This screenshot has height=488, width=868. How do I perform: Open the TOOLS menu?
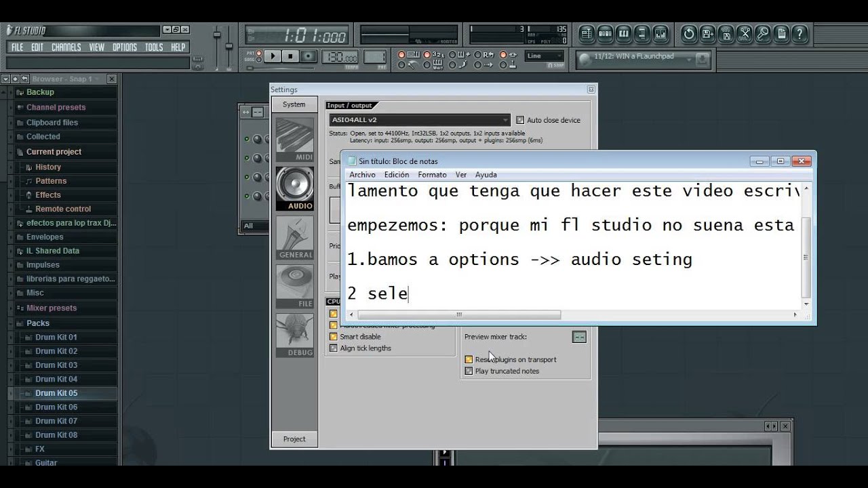pos(154,47)
